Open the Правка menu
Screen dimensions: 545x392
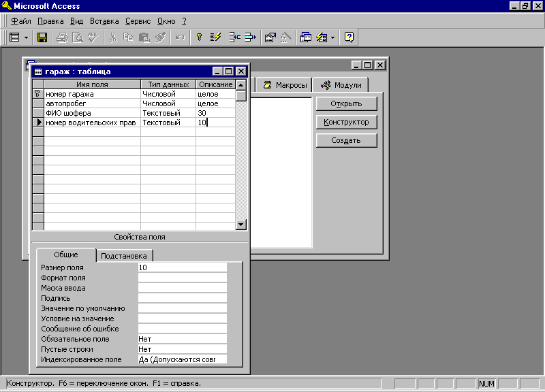50,21
